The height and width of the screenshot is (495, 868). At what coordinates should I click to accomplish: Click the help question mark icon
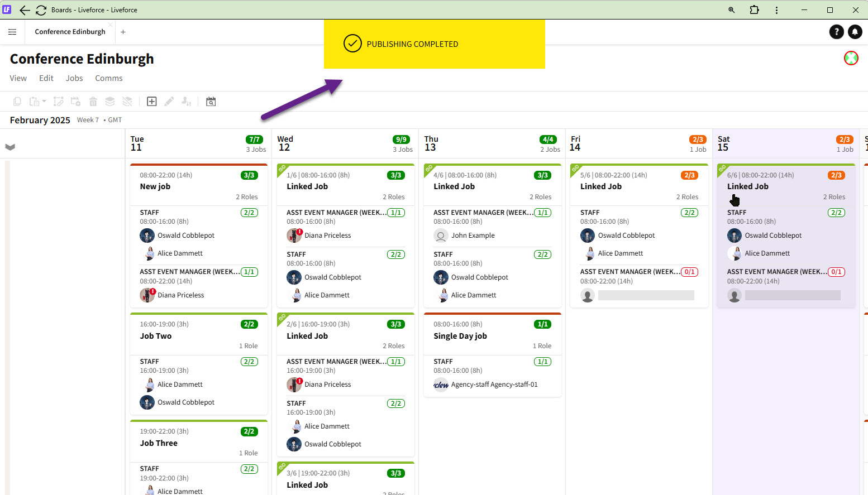[836, 32]
